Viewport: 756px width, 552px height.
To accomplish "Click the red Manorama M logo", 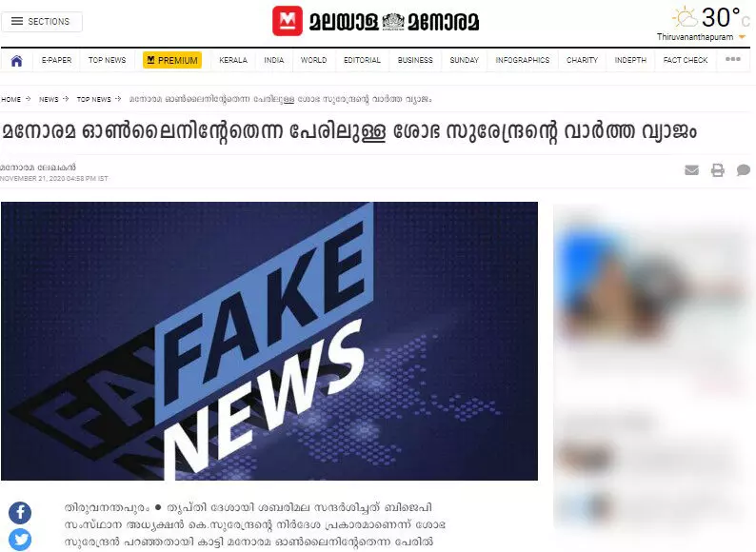I will tap(288, 21).
